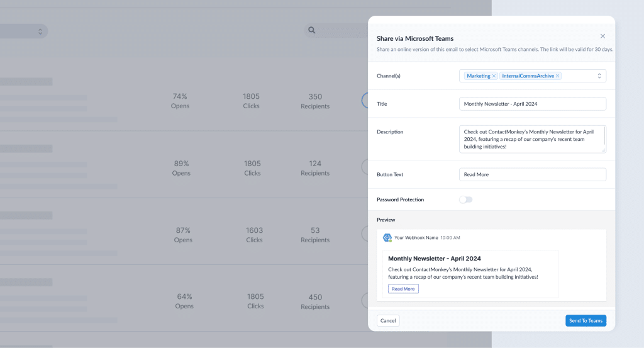The image size is (644, 348).
Task: Click Read More button in the preview card
Action: pyautogui.click(x=403, y=289)
